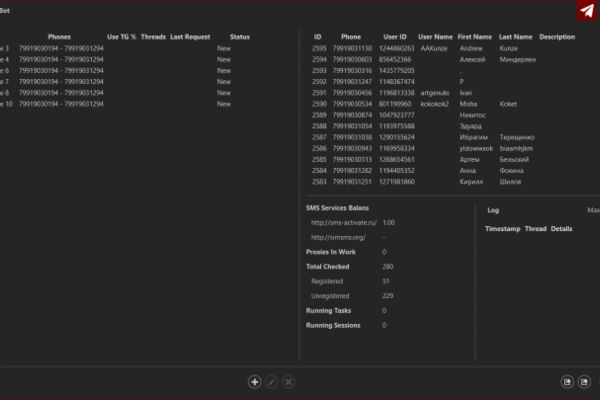The width and height of the screenshot is (600, 400).
Task: Click the Last Request column header
Action: (x=190, y=37)
